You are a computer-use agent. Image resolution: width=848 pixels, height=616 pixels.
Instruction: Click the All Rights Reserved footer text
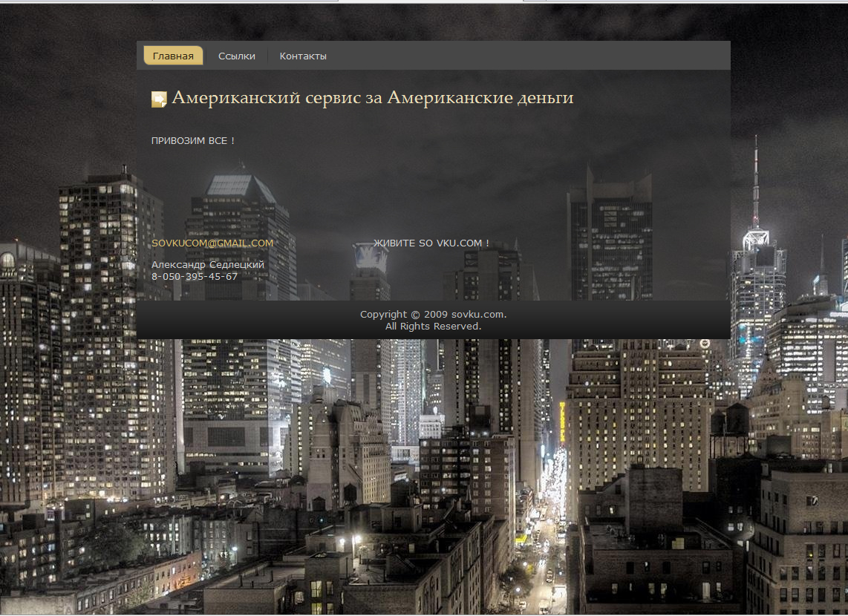click(x=433, y=325)
